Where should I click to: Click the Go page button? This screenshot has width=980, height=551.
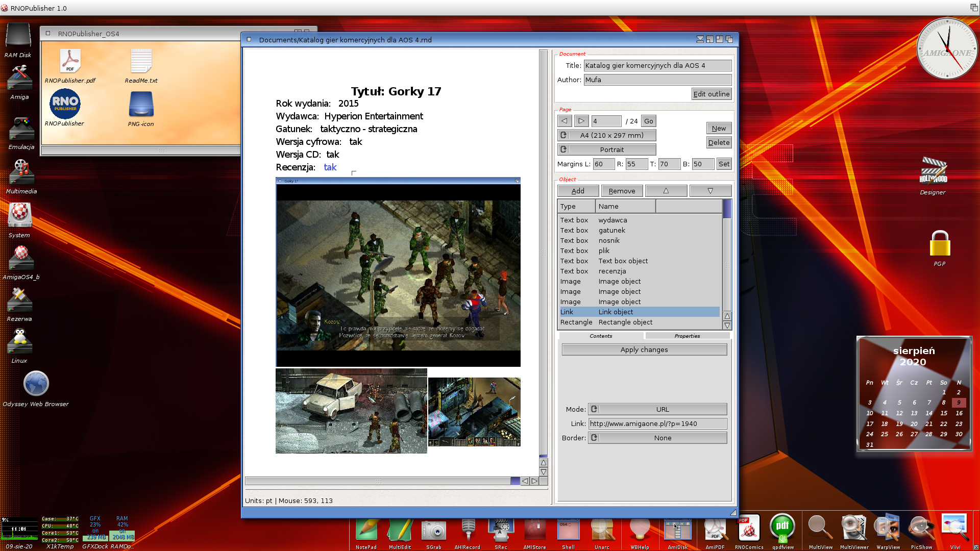648,121
